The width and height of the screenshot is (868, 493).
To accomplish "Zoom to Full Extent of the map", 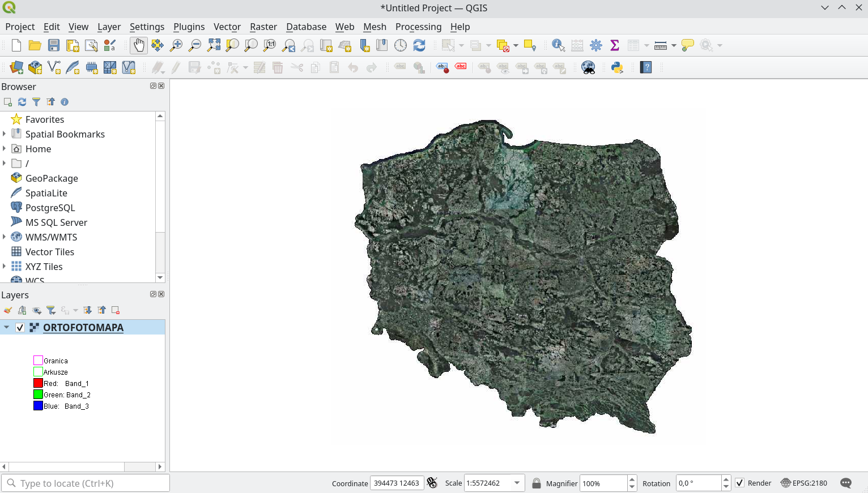I will (214, 45).
